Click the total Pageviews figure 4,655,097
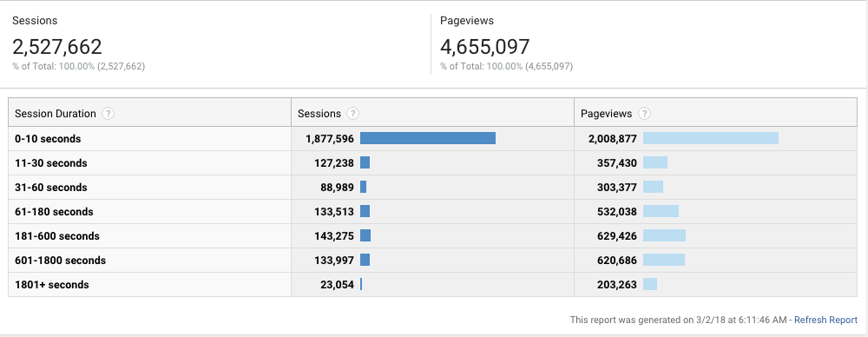Viewport: 868px width, 337px height. coord(485,47)
